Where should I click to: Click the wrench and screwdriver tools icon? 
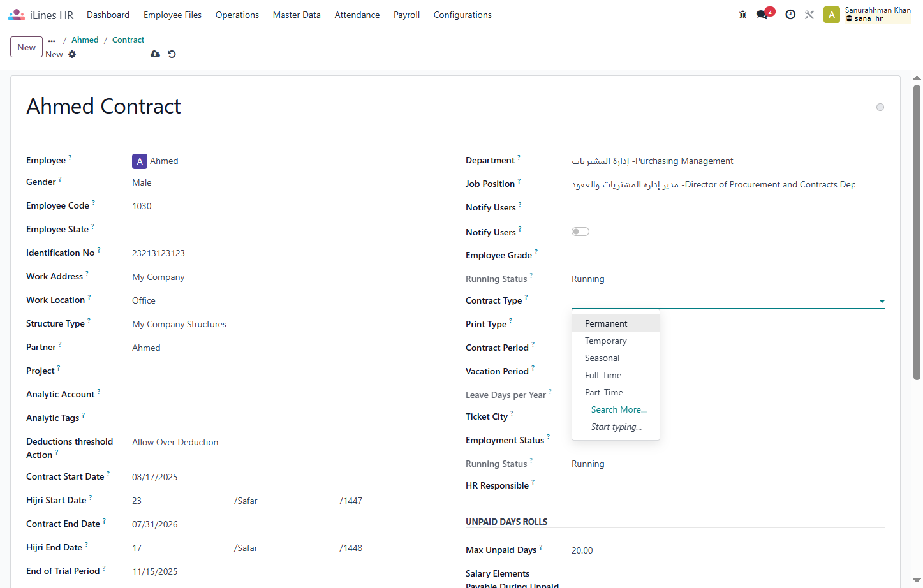click(x=809, y=15)
